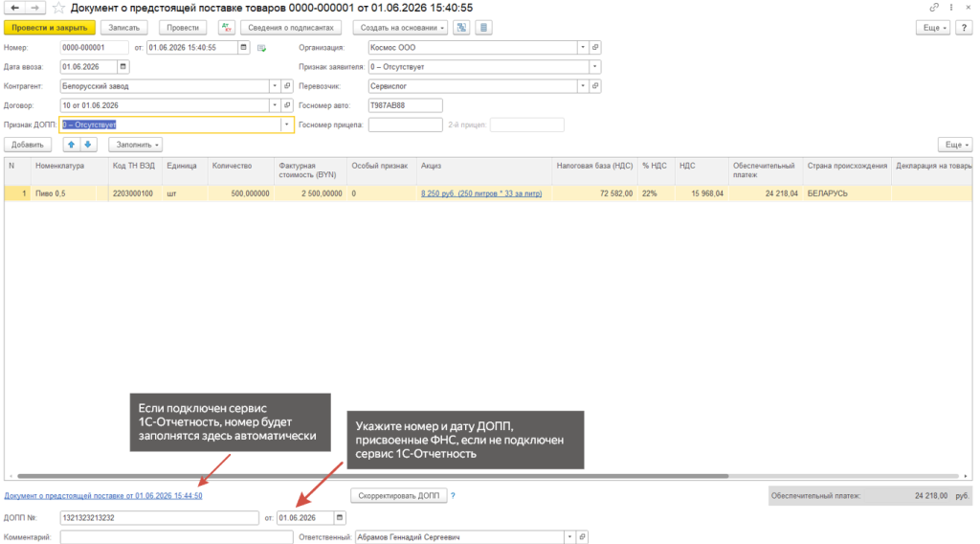Click Провести и закрыть button
Screen dimensions: 980x544
coord(50,28)
